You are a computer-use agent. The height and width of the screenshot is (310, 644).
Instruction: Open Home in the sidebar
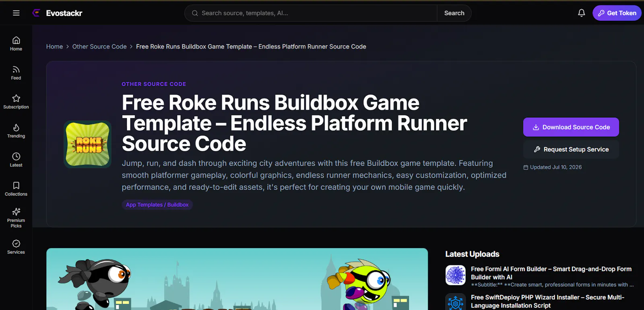[16, 43]
